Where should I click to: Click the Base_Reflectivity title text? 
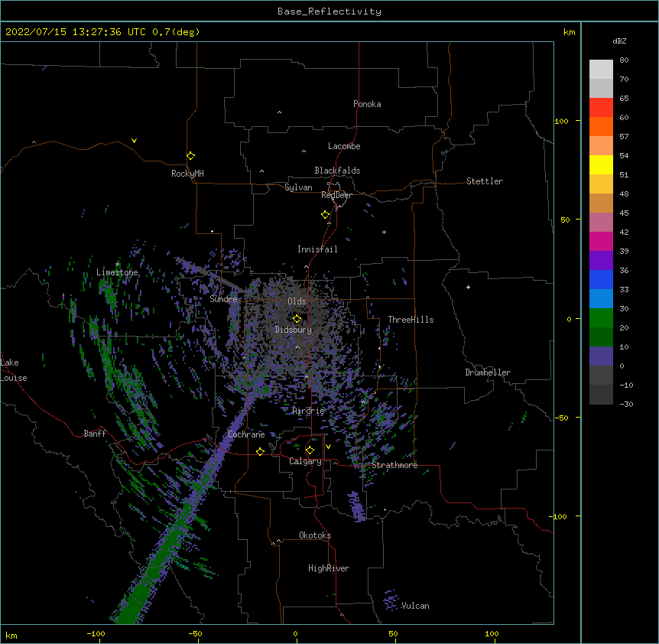click(x=329, y=11)
